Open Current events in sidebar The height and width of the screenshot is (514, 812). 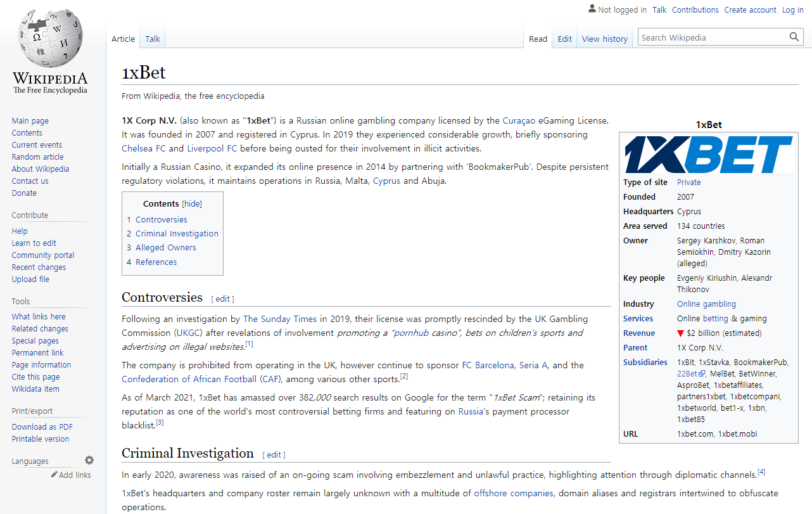pos(37,145)
